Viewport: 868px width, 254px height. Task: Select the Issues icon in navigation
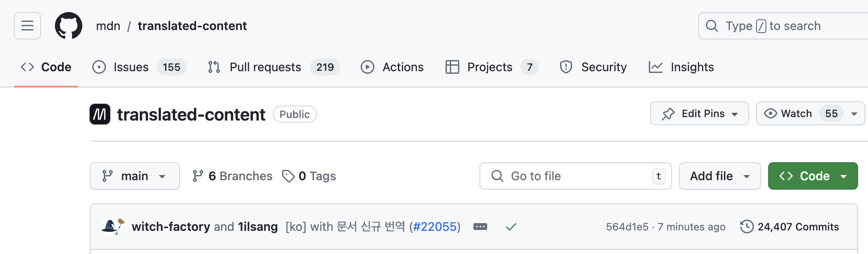pos(99,67)
